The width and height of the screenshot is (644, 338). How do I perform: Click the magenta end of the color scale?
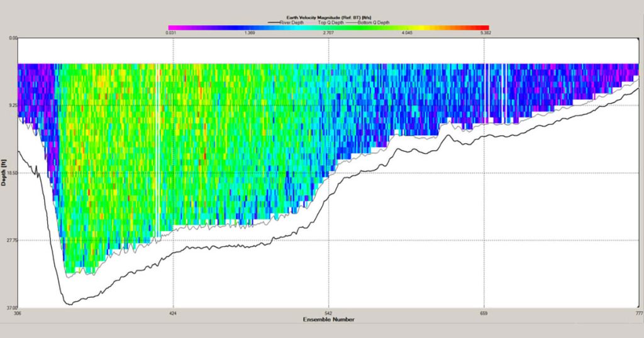pos(170,26)
